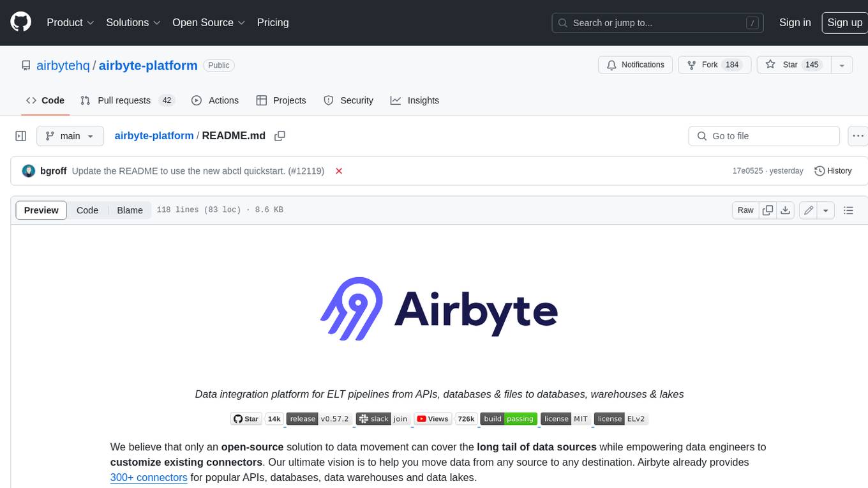Click the Sign up button
The height and width of the screenshot is (488, 868).
pos(844,22)
